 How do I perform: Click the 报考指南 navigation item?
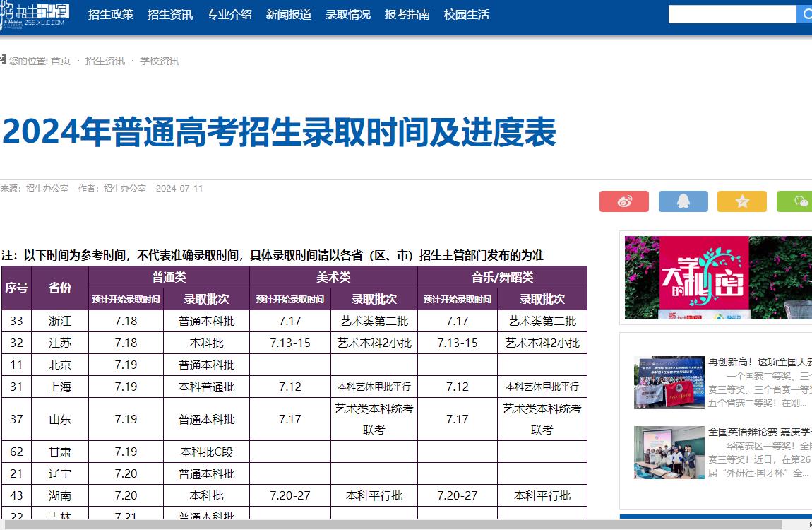pos(407,13)
